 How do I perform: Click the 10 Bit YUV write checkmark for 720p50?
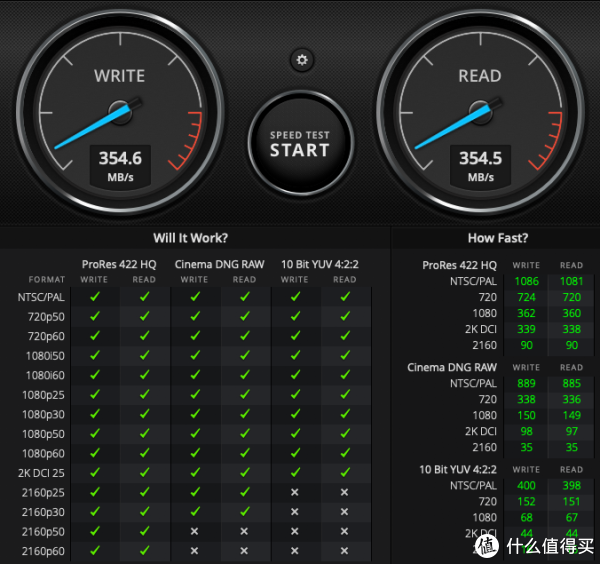[295, 316]
